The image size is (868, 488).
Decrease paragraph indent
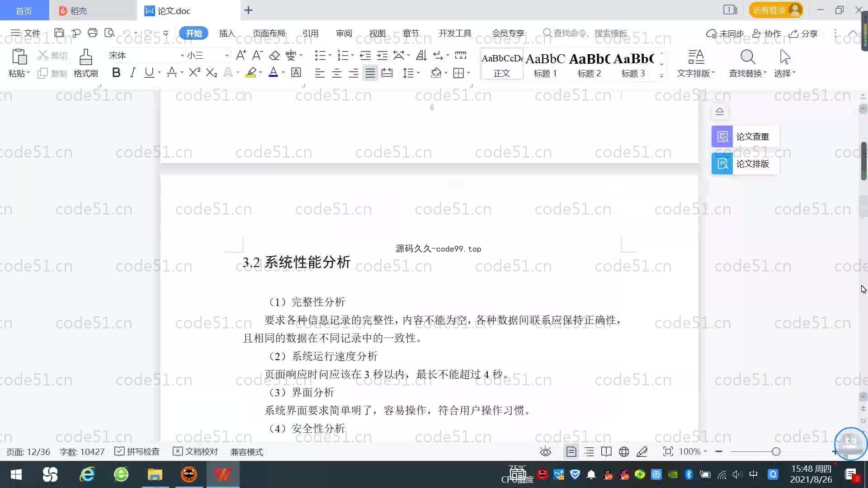point(365,55)
